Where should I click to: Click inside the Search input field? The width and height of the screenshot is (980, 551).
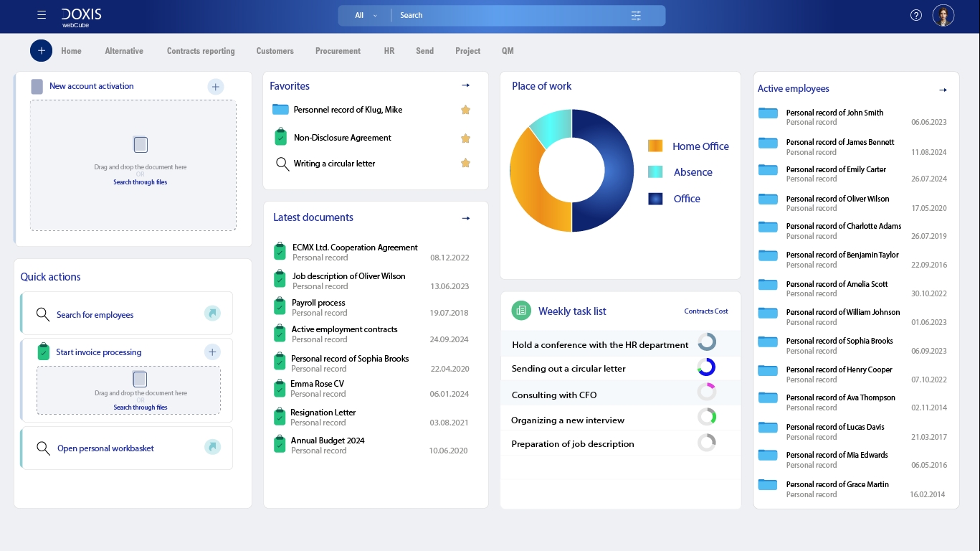[x=502, y=14]
